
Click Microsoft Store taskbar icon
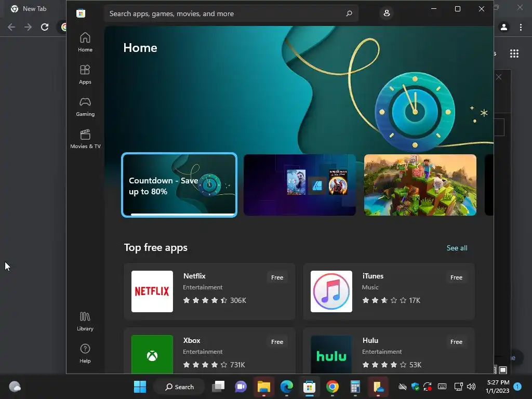point(310,387)
